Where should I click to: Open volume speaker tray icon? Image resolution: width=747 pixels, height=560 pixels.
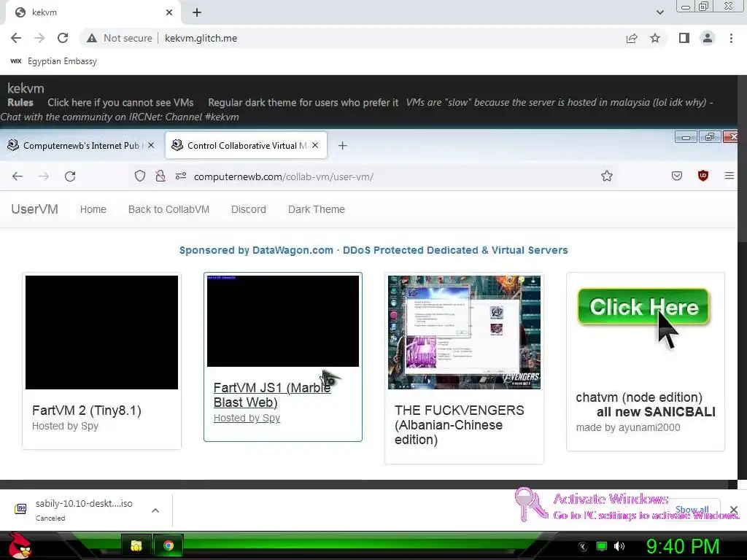(x=619, y=545)
